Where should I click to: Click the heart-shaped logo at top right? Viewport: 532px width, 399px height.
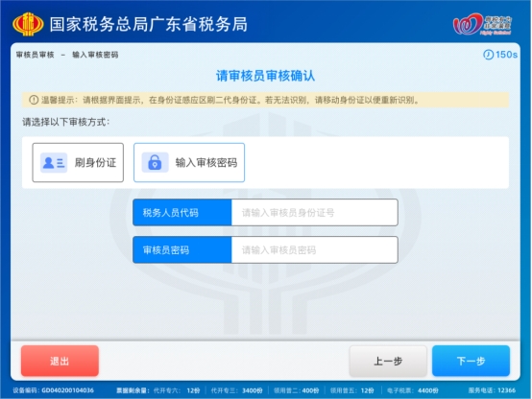tap(482, 24)
